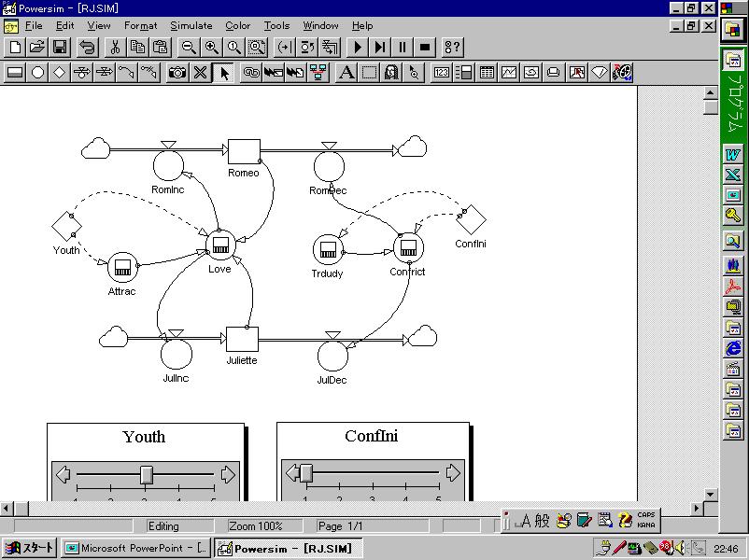Click the Excel shortcut in Office bar
The height and width of the screenshot is (560, 749).
click(733, 175)
